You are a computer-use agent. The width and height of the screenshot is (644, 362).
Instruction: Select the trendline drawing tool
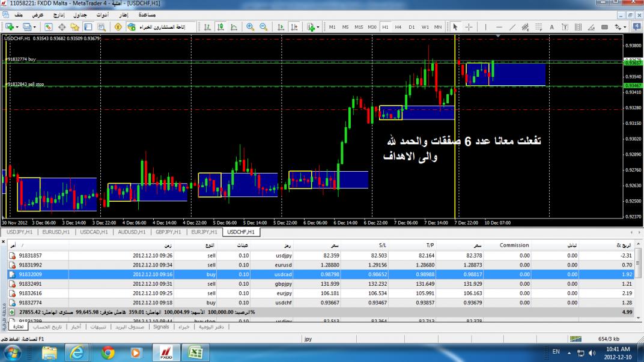tap(512, 27)
